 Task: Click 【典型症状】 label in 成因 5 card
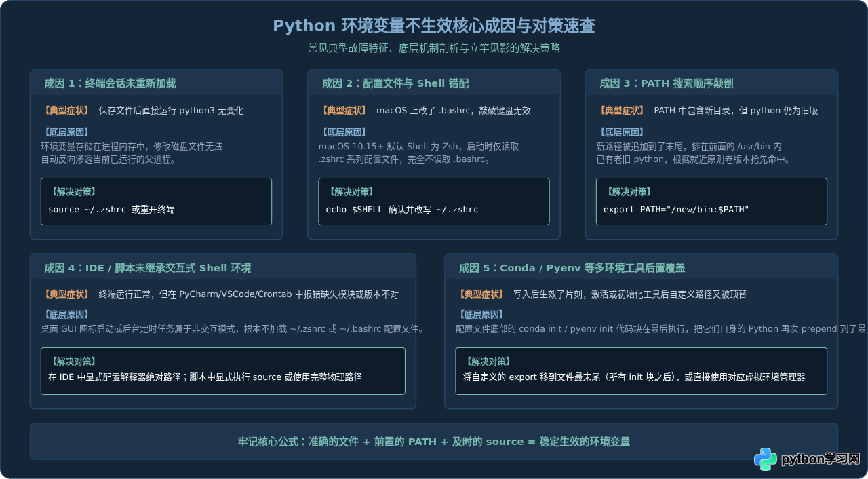point(481,294)
